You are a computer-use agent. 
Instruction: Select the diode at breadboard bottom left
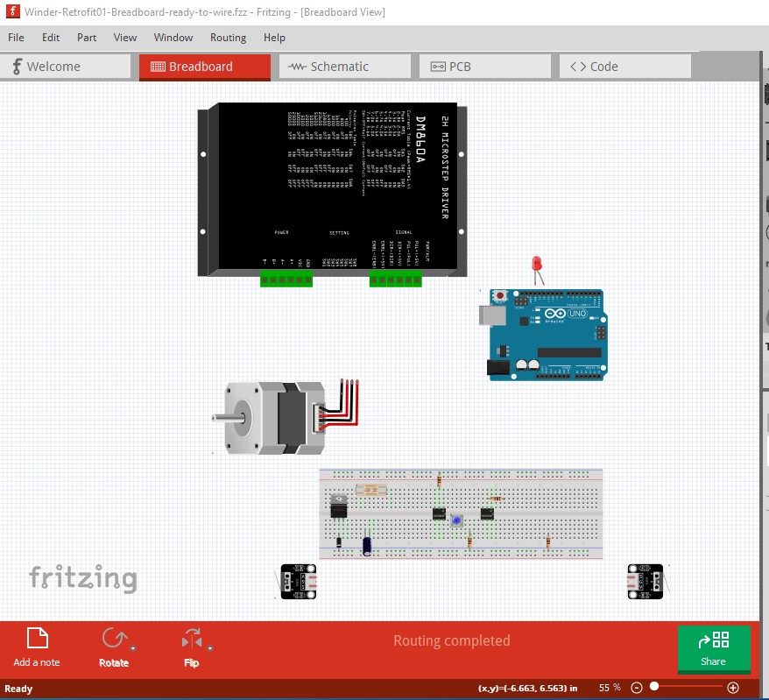[338, 542]
